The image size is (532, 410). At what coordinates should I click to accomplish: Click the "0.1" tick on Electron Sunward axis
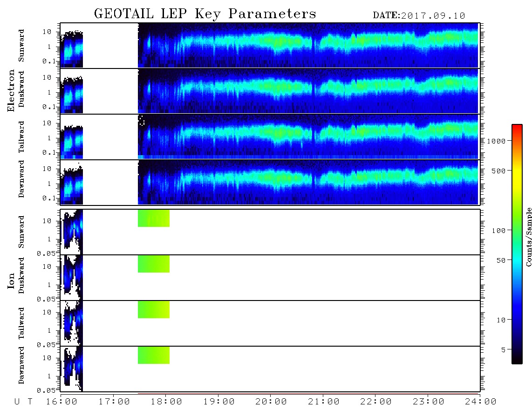coord(49,61)
